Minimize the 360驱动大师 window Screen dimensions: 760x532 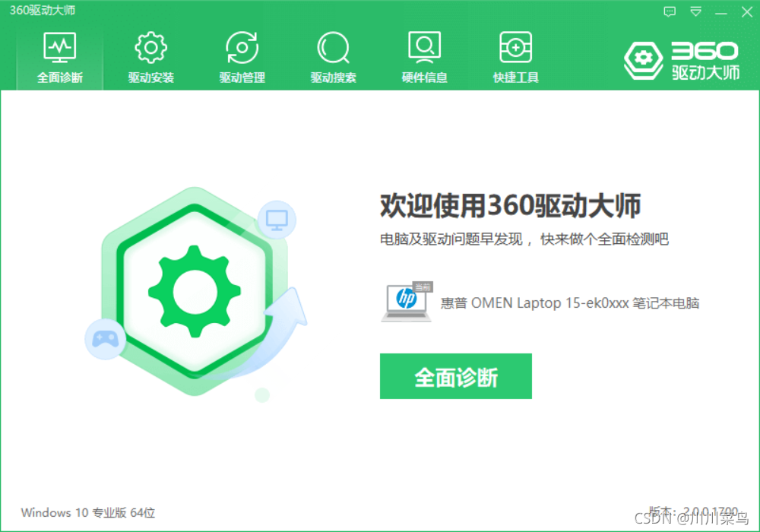click(x=721, y=13)
